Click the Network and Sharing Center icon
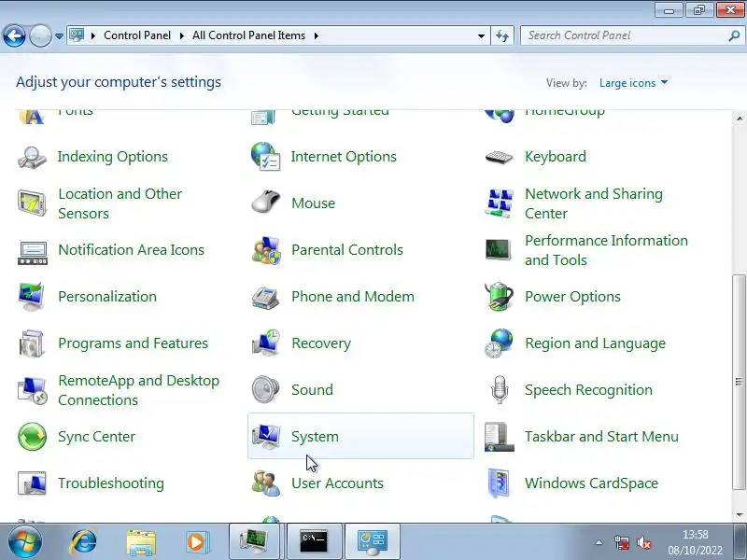This screenshot has width=747, height=560. pyautogui.click(x=499, y=203)
